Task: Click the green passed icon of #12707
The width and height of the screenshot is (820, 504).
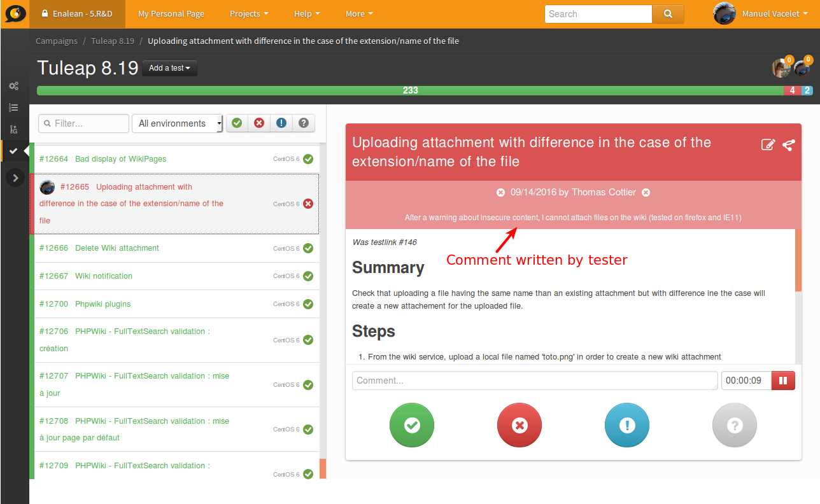Action: (308, 385)
